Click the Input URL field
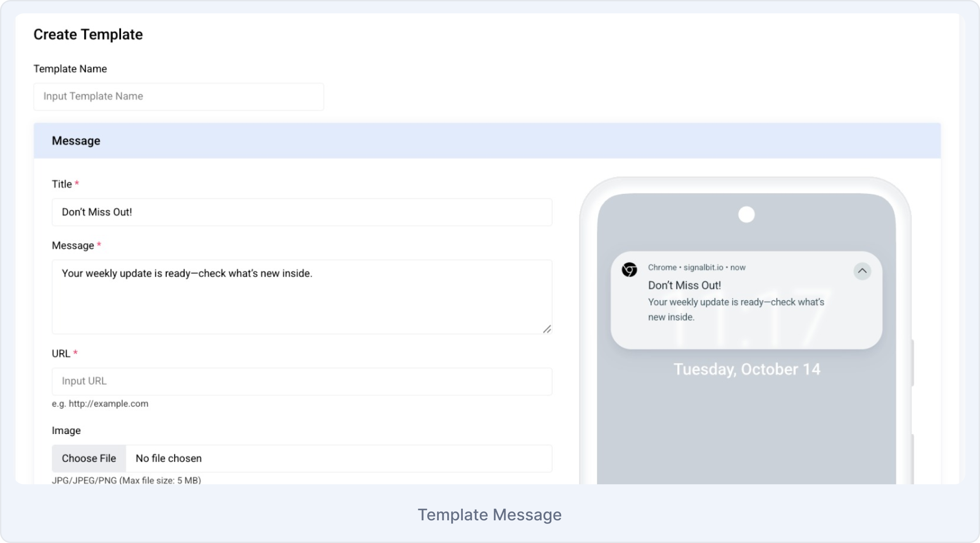This screenshot has height=543, width=980. [302, 381]
